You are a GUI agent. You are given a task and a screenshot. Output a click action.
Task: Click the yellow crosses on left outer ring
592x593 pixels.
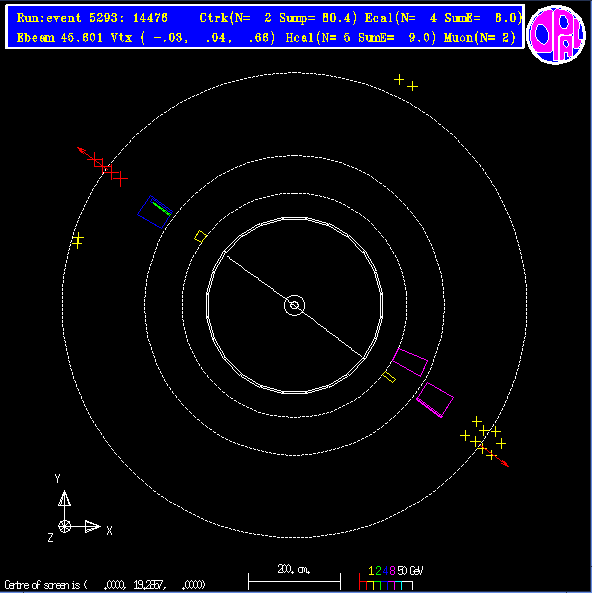(x=78, y=240)
